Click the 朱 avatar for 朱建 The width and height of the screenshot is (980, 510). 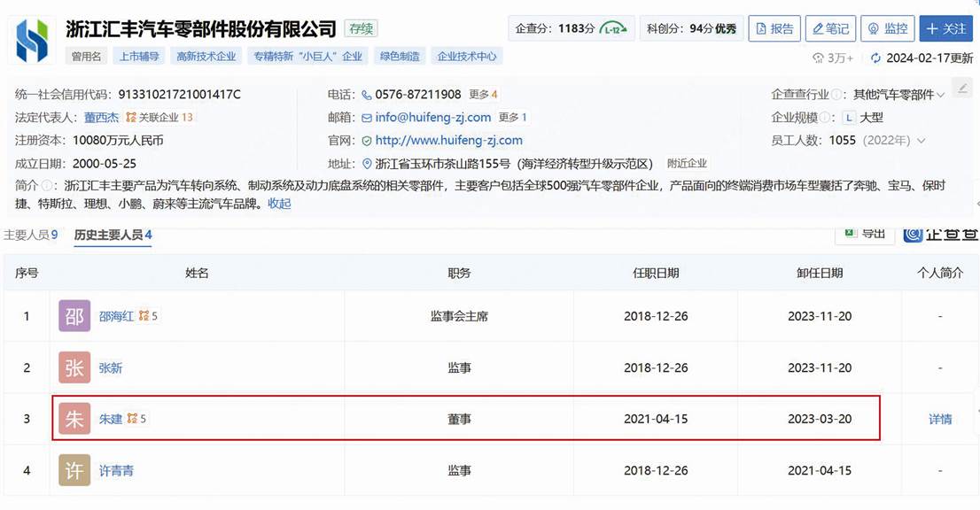(74, 419)
